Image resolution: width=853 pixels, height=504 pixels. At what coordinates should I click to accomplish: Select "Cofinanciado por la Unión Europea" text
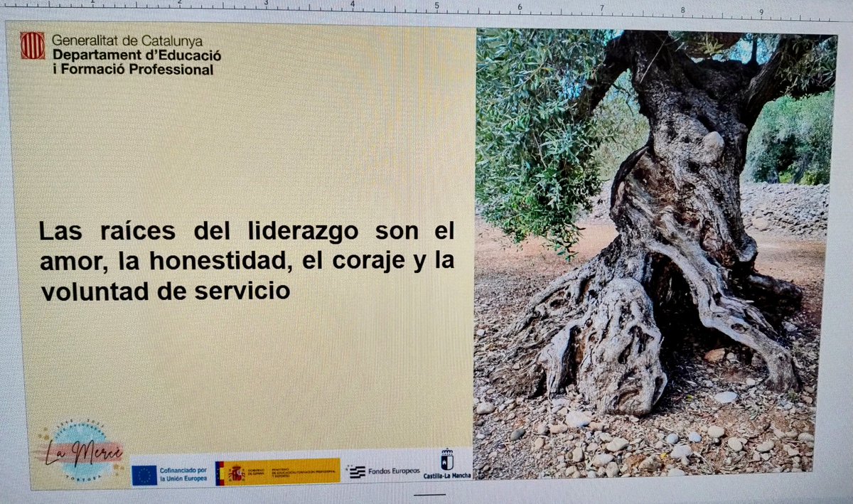(183, 475)
